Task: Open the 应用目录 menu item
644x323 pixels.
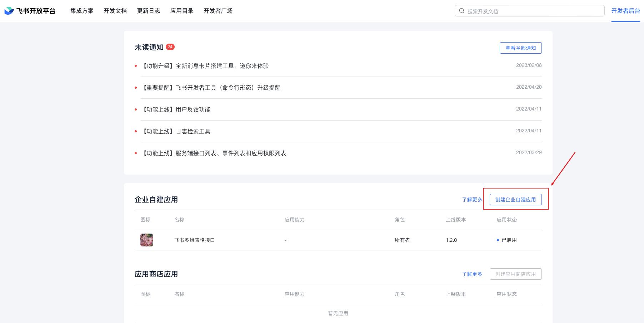Action: click(181, 11)
